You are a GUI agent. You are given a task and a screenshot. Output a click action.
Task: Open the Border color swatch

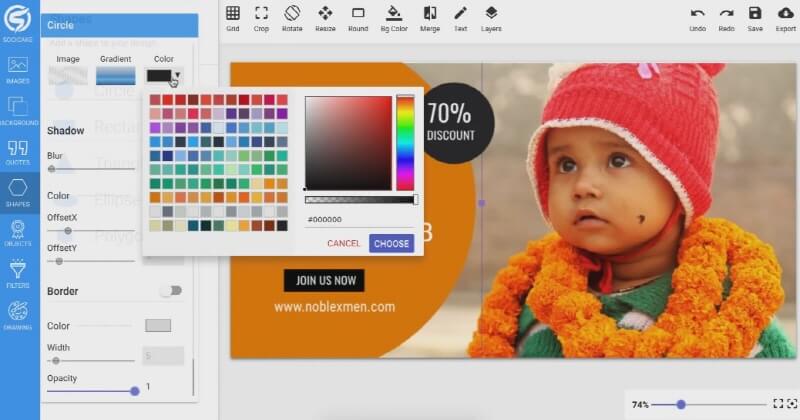point(158,326)
